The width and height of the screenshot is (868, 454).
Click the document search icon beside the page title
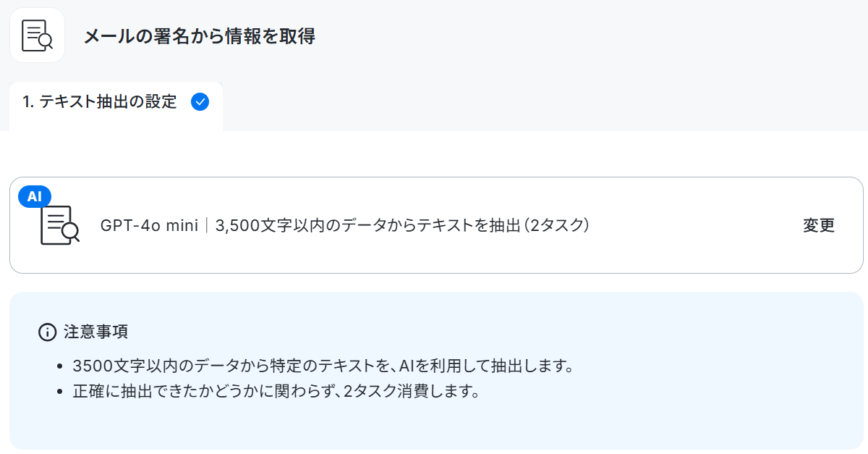coord(37,35)
